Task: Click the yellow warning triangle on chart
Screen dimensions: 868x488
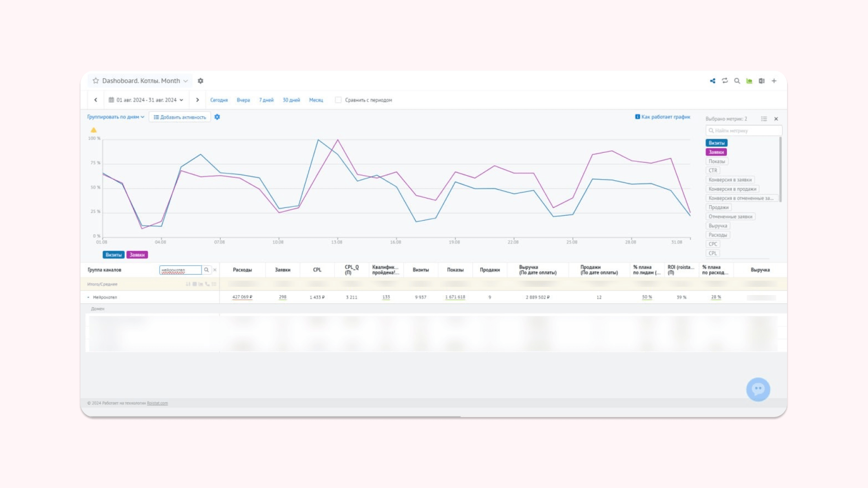Action: (x=94, y=130)
